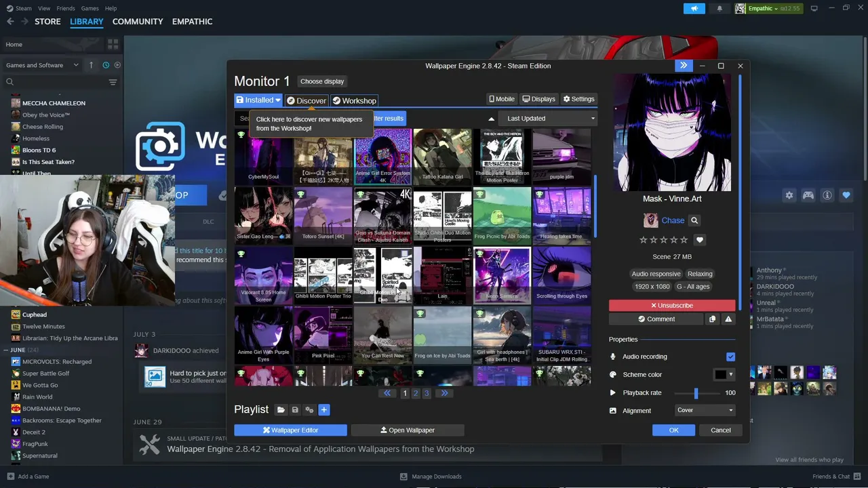The height and width of the screenshot is (488, 868).
Task: Select the Neon Samurai wallpaper thumbnail
Action: tap(502, 274)
